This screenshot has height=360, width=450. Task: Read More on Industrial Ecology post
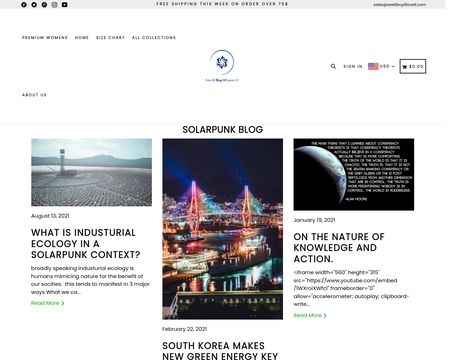click(48, 303)
